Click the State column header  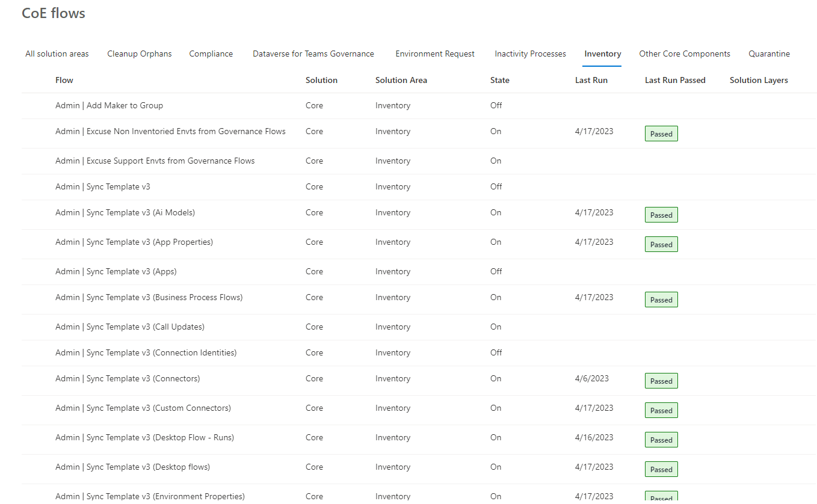(499, 80)
